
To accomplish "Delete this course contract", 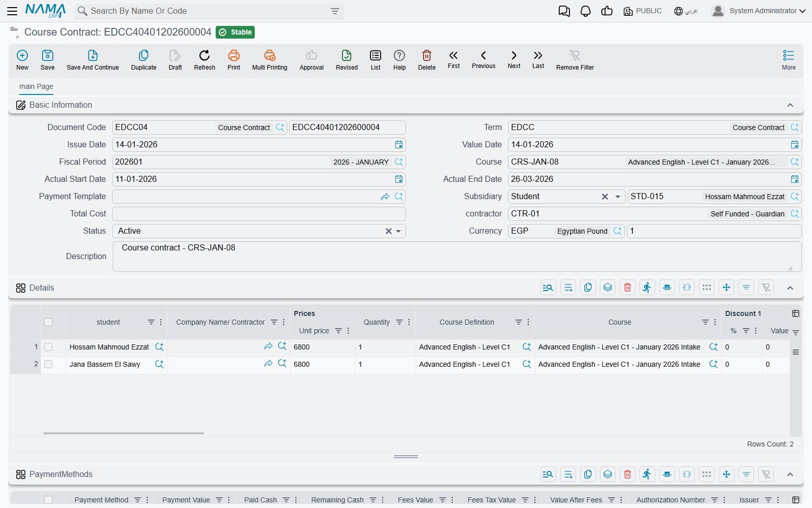I will 427,60.
